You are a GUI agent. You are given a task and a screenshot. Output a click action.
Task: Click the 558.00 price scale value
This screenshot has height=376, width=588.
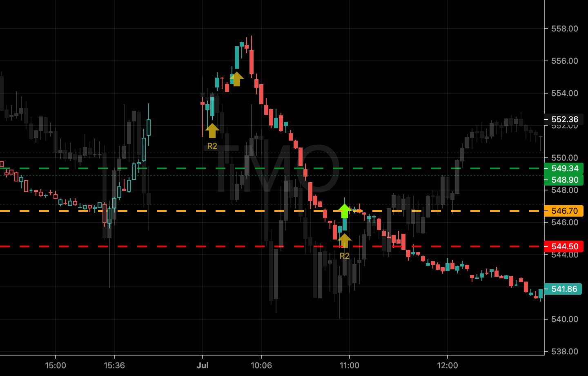[564, 29]
